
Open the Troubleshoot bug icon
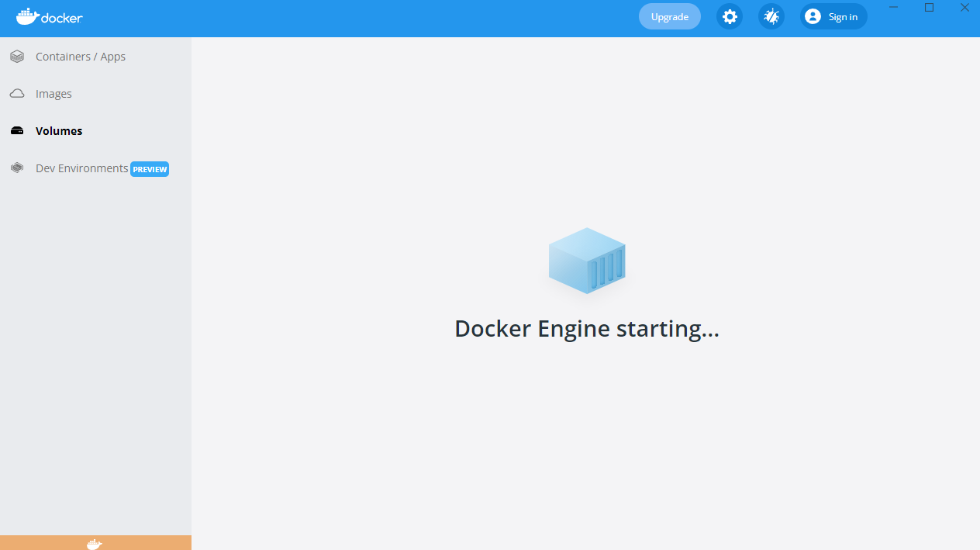tap(771, 16)
